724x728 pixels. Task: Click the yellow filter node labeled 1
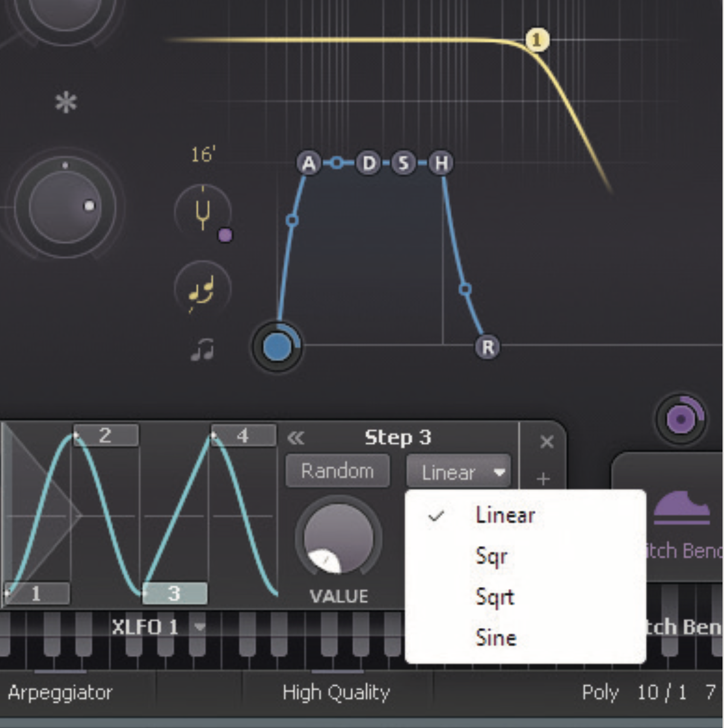click(537, 39)
